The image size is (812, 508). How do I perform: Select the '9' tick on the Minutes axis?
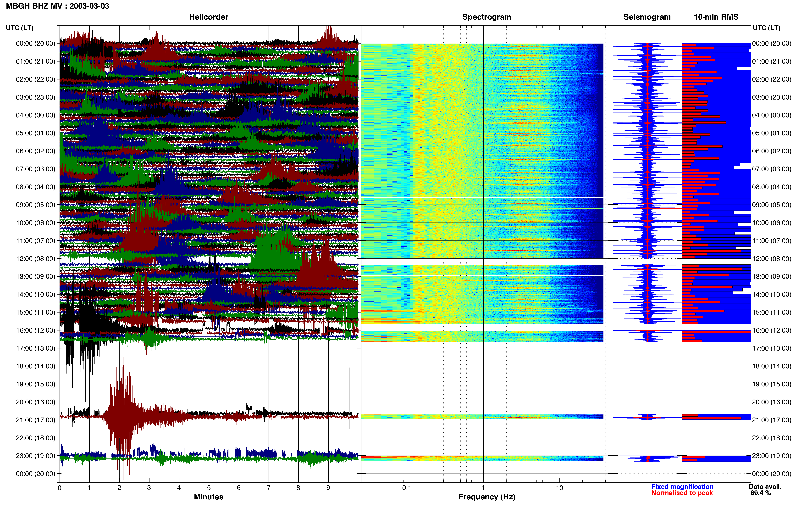coord(328,488)
